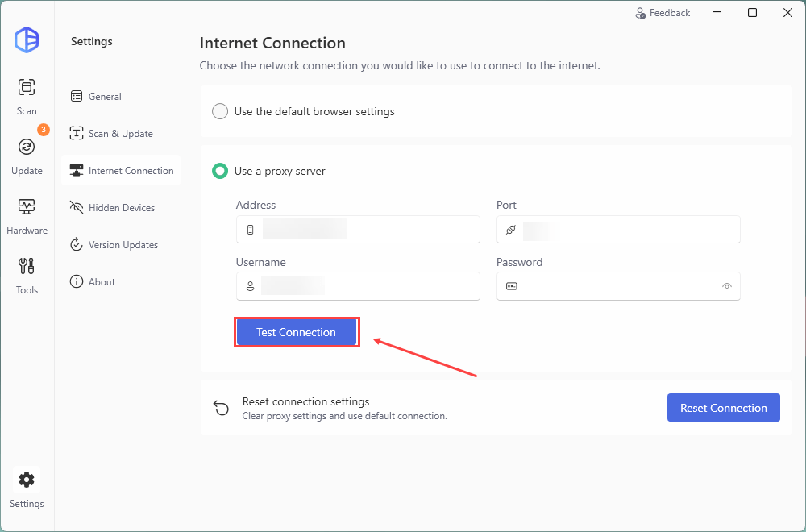Toggle password visibility eye icon
Image resolution: width=806 pixels, height=532 pixels.
pyautogui.click(x=727, y=286)
